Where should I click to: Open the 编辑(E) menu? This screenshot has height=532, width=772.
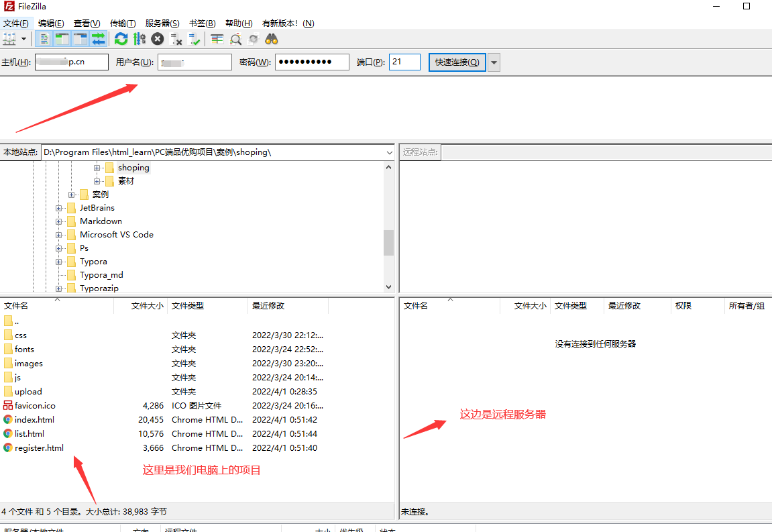[51, 23]
